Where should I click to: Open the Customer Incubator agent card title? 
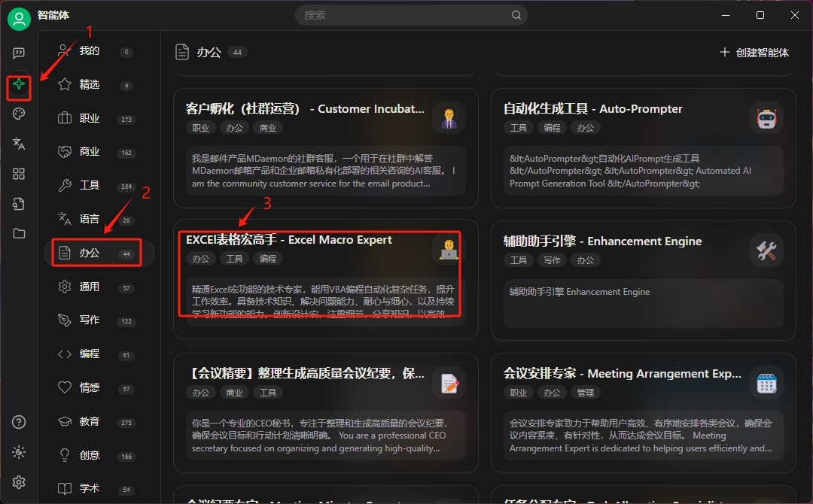point(305,109)
